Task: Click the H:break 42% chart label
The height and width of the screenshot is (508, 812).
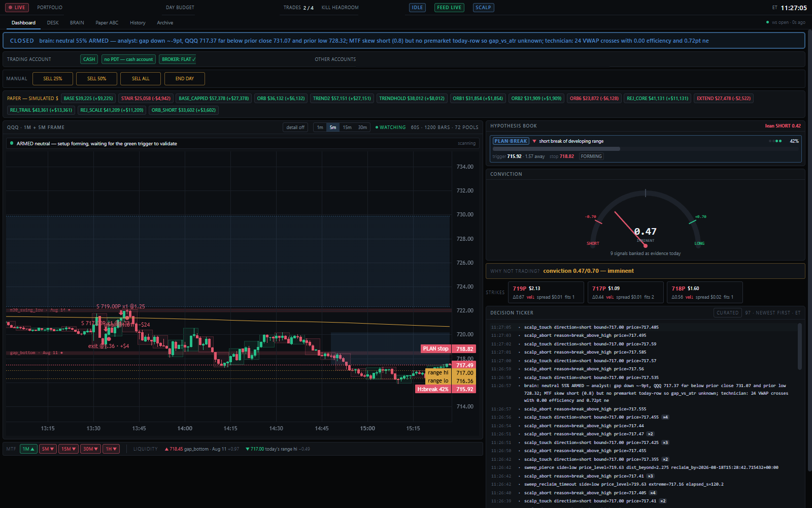Action: tap(446, 389)
